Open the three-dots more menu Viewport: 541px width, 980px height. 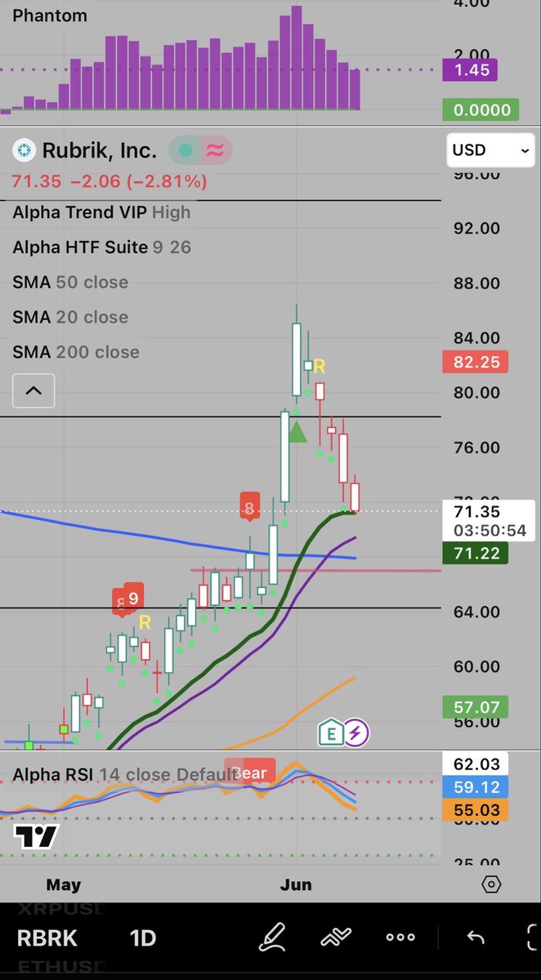point(400,938)
